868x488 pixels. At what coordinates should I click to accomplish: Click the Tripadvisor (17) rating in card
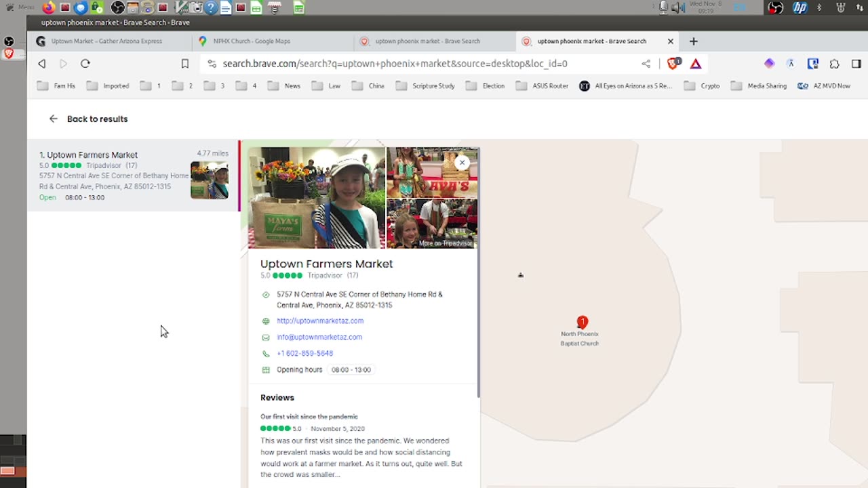(x=333, y=276)
